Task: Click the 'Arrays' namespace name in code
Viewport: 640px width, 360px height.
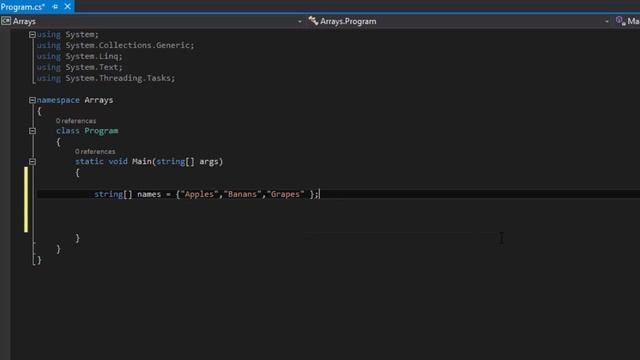Action: click(x=99, y=100)
